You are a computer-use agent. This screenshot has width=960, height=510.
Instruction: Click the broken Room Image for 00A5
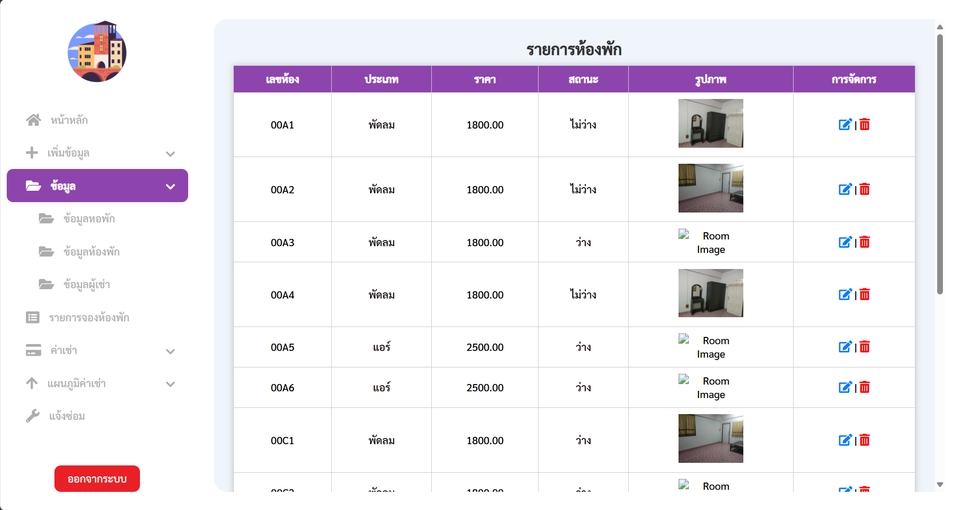coord(711,347)
